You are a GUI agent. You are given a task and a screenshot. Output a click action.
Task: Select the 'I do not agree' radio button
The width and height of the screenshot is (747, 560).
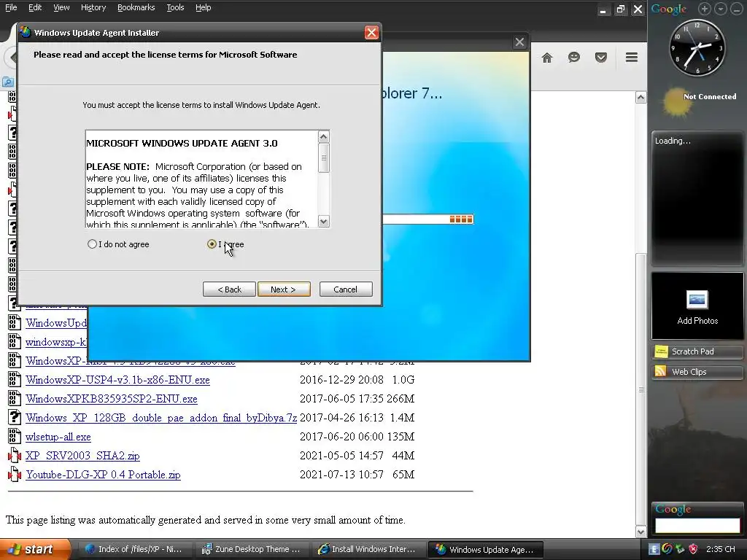(92, 244)
